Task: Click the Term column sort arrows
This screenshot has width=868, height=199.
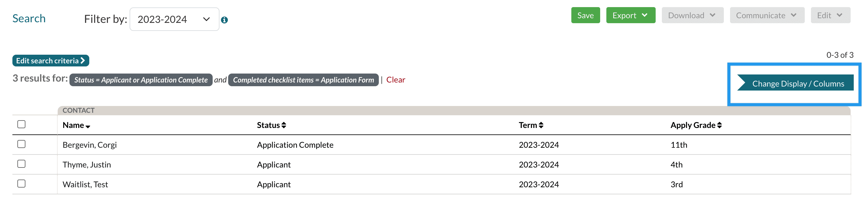Action: (x=541, y=125)
